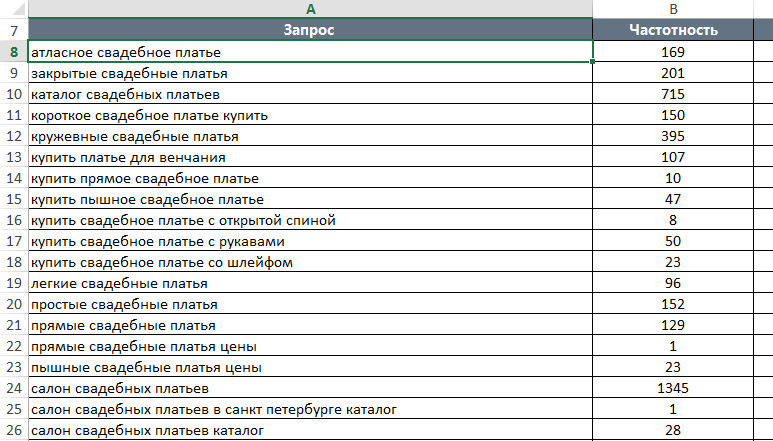Image resolution: width=773 pixels, height=441 pixels.
Task: Select cell каталог свадебных платьев
Action: click(310, 94)
